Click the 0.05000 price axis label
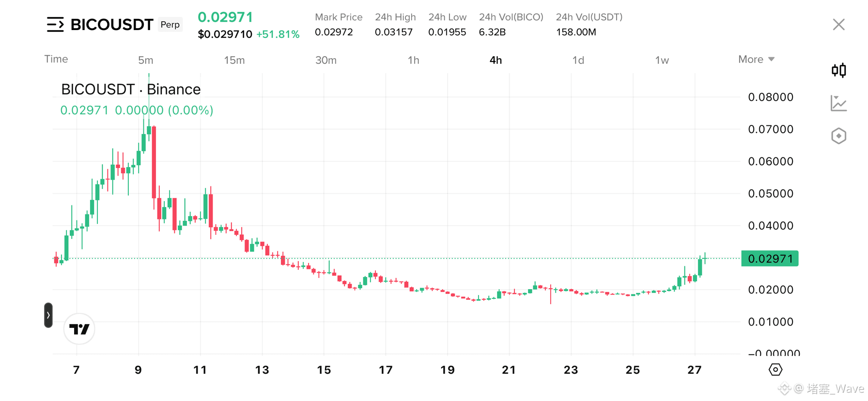This screenshot has width=868, height=401. 771,193
